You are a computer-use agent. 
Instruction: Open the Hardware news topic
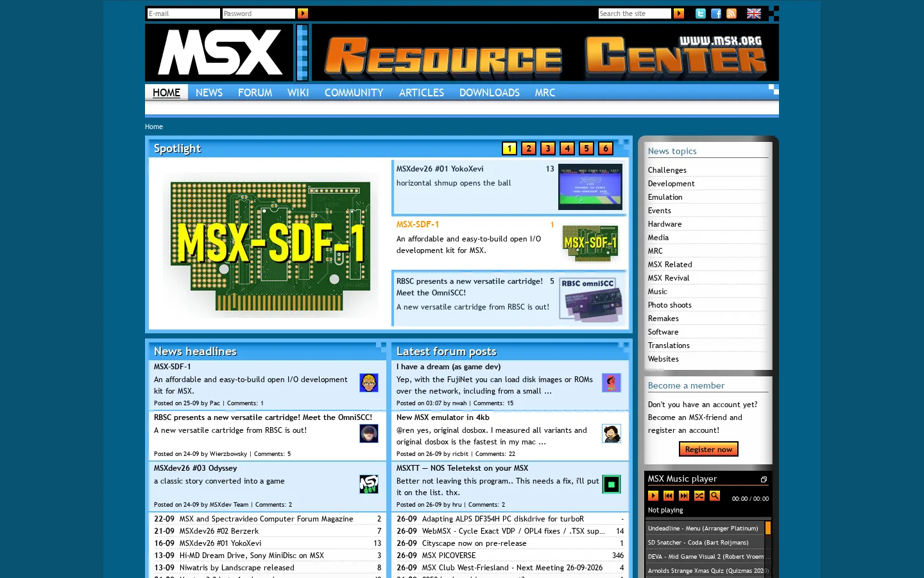pyautogui.click(x=665, y=224)
